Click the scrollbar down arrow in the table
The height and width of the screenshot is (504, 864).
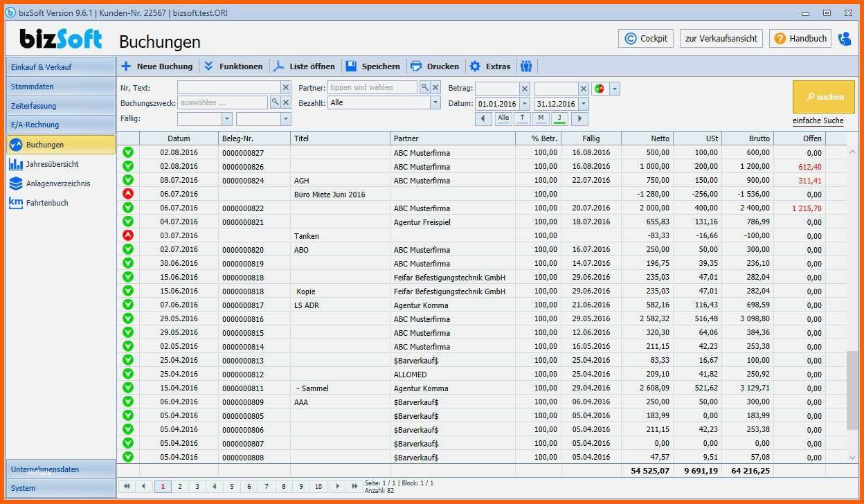(852, 457)
